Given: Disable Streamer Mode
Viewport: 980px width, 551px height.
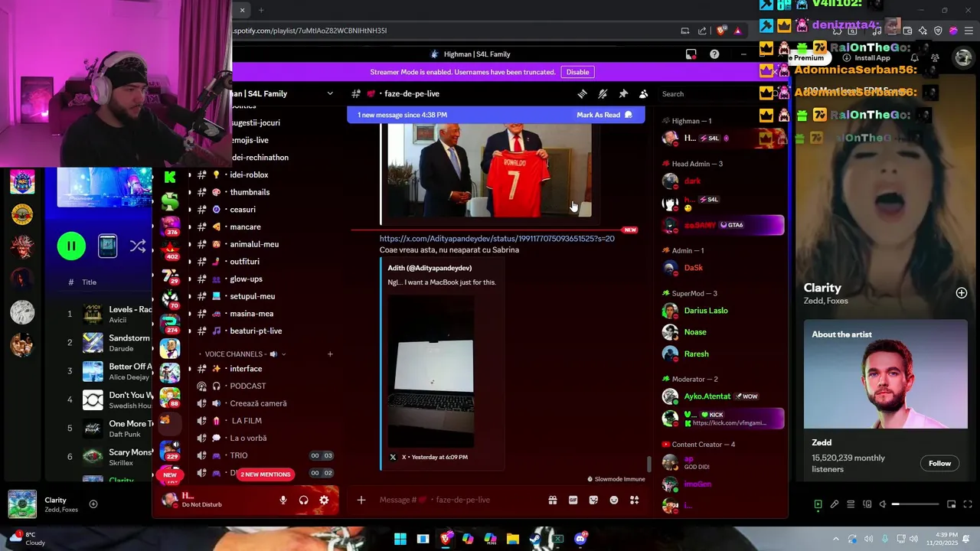Looking at the screenshot, I should point(577,72).
